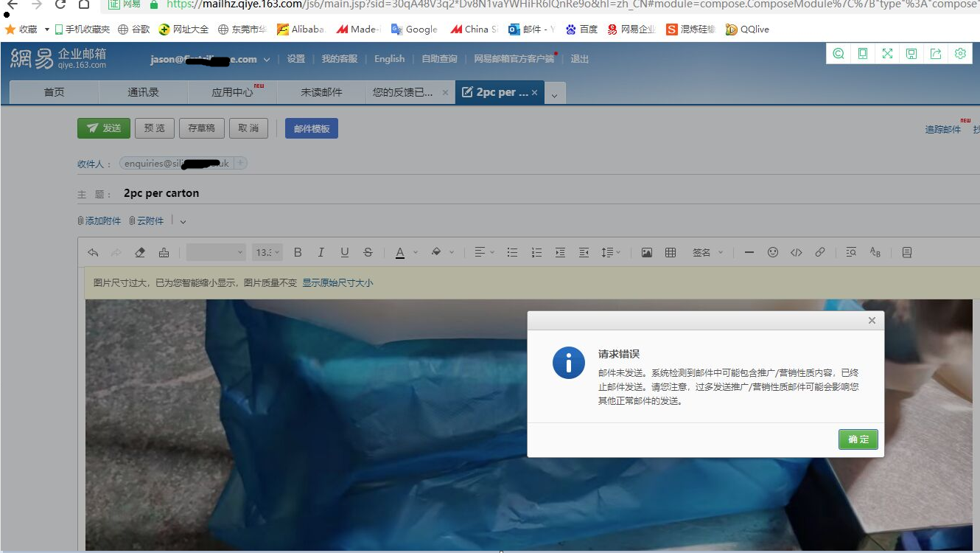Screen dimensions: 980x553
Task: Switch to HTML source code view
Action: click(797, 252)
